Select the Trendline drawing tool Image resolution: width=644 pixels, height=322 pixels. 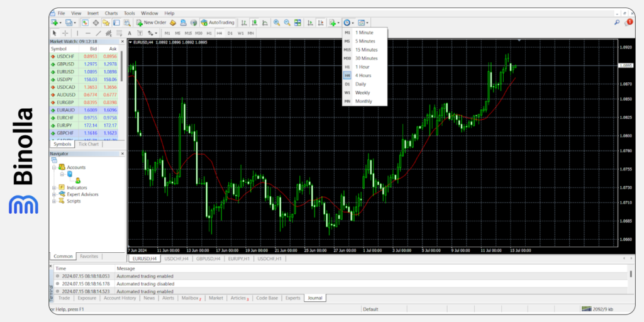point(98,33)
